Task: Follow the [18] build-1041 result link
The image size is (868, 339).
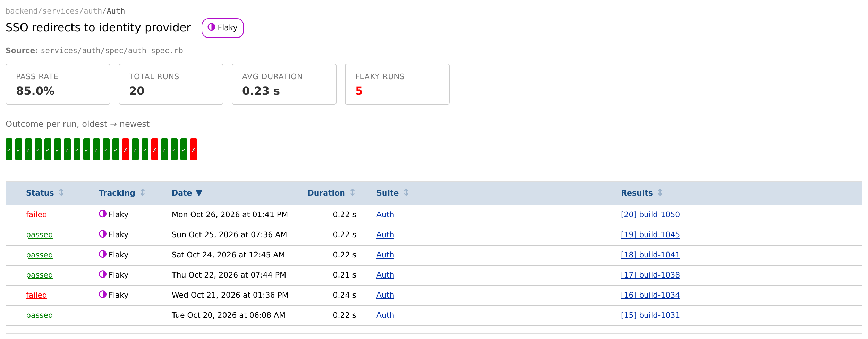Action: click(x=650, y=255)
